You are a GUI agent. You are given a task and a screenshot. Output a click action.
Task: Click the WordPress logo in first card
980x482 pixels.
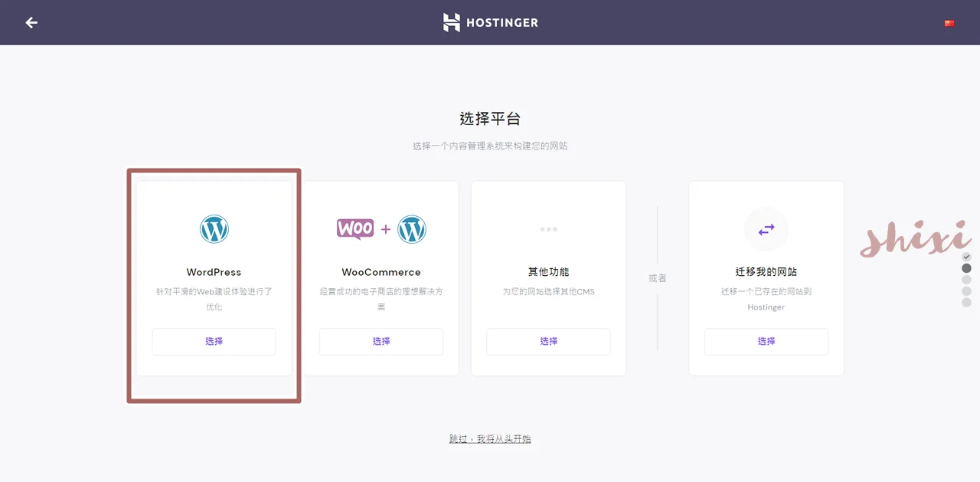pos(214,229)
